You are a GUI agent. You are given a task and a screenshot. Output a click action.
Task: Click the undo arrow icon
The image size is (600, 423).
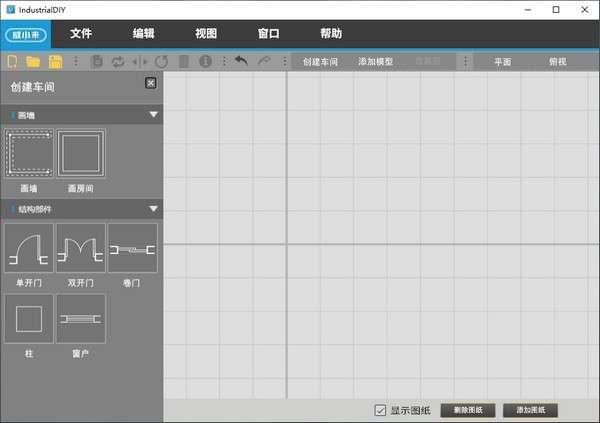pyautogui.click(x=241, y=62)
